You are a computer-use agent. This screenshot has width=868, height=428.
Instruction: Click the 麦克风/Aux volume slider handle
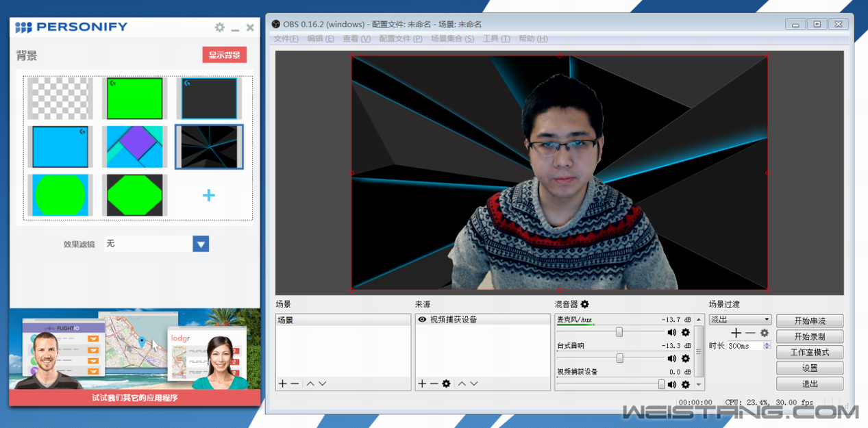point(619,332)
